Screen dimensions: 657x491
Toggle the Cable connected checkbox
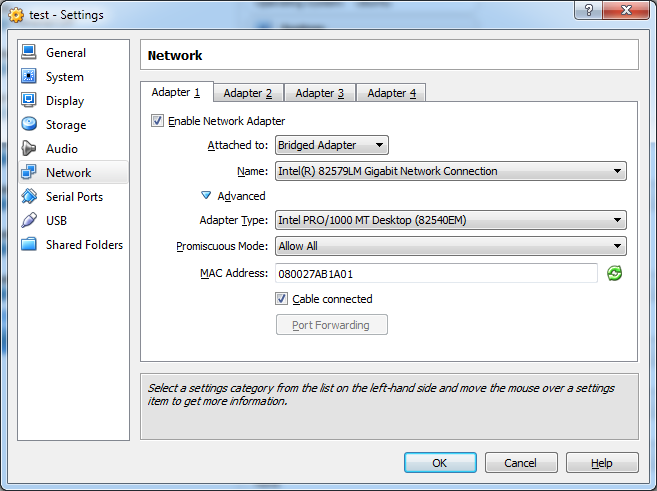[x=282, y=299]
